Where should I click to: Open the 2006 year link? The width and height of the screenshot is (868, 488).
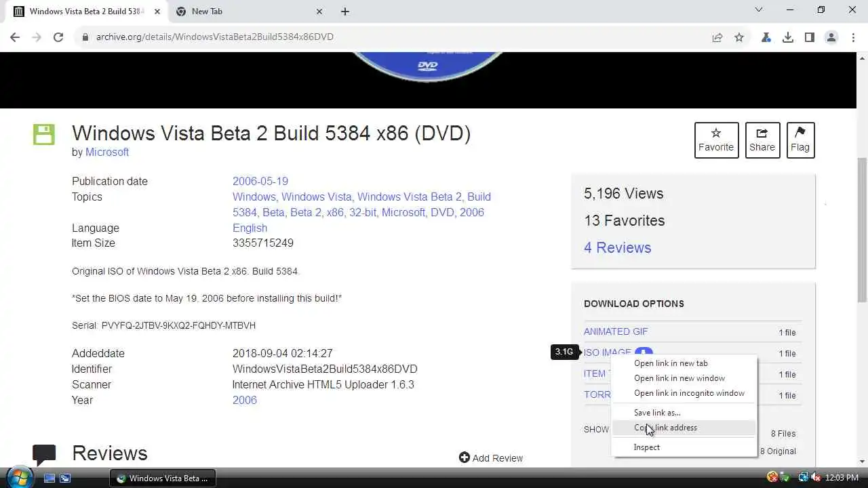245,400
